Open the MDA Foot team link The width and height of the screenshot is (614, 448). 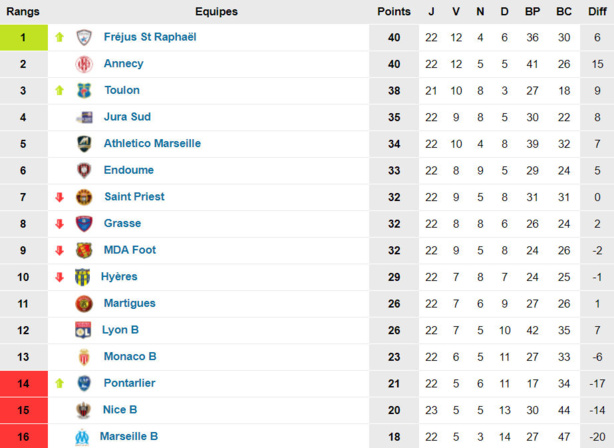[130, 250]
